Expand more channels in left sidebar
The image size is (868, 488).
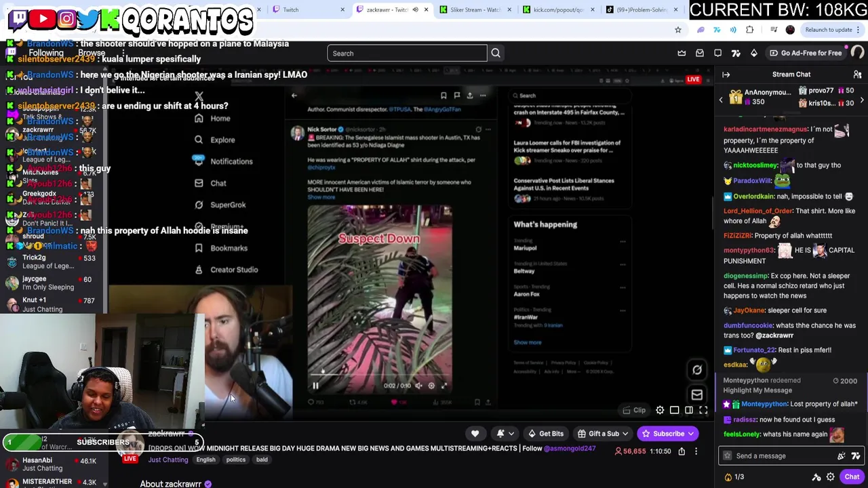(105, 483)
